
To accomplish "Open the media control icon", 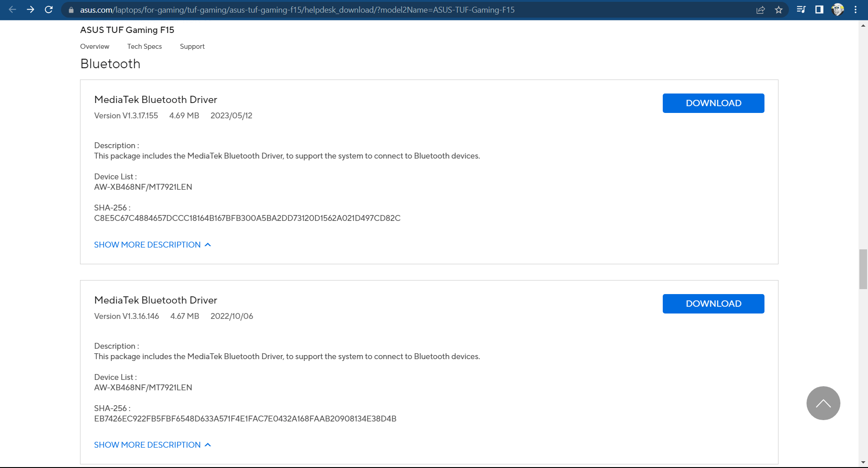I will 801,9.
